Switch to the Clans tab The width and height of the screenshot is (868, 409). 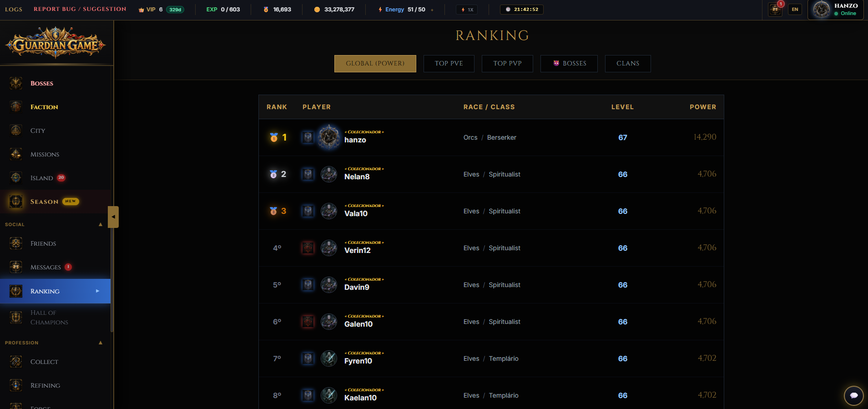[628, 64]
